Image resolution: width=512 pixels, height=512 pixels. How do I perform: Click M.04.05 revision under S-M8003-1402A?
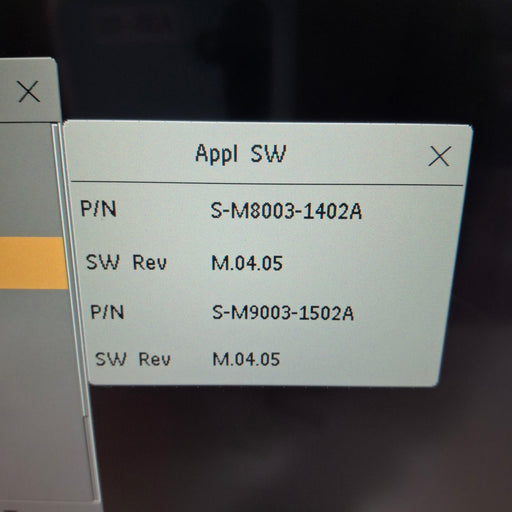click(x=247, y=263)
